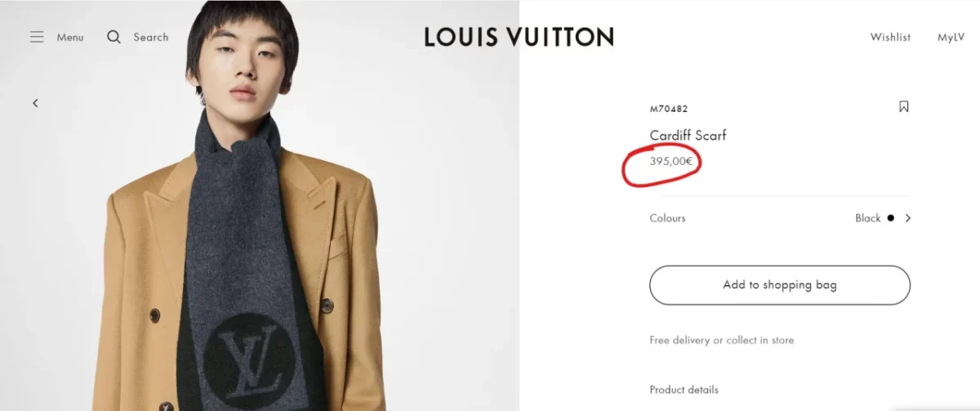Click the 395,00€ price
980x411 pixels.
tap(671, 162)
